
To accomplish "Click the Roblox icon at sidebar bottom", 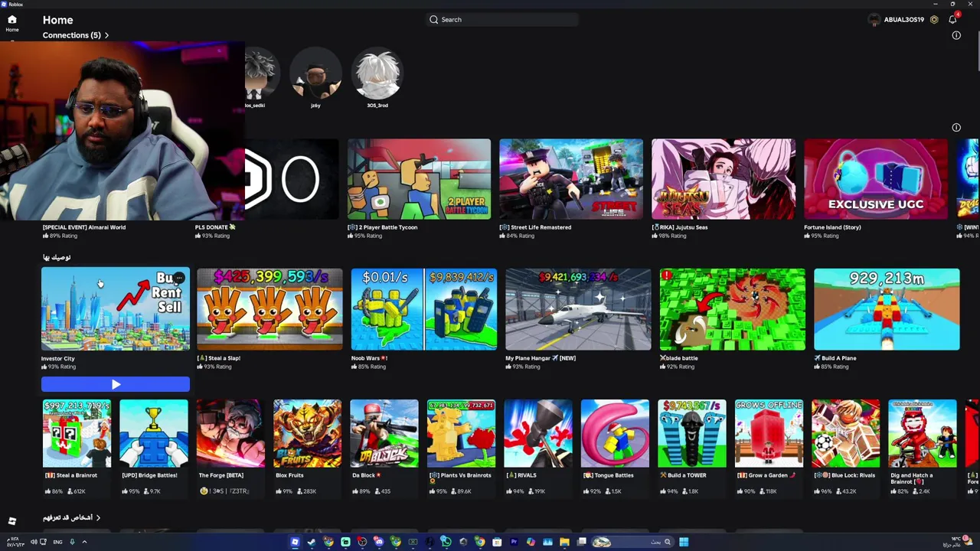I will (x=11, y=521).
